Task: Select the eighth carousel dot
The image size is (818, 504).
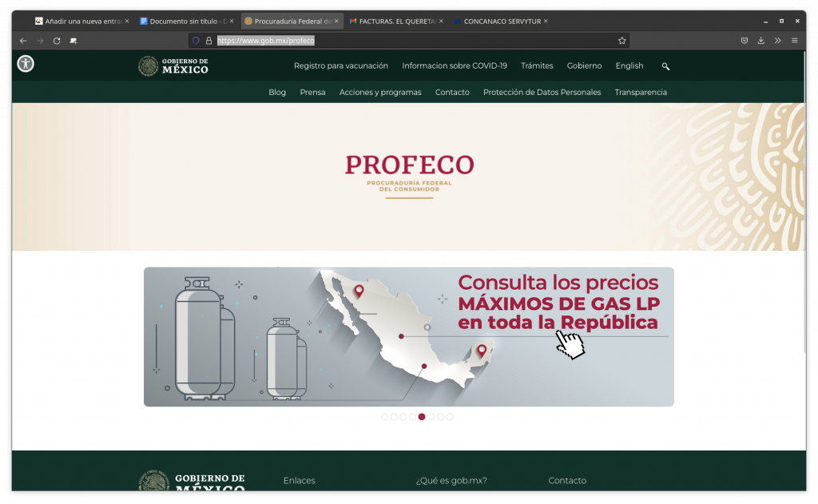Action: point(450,417)
